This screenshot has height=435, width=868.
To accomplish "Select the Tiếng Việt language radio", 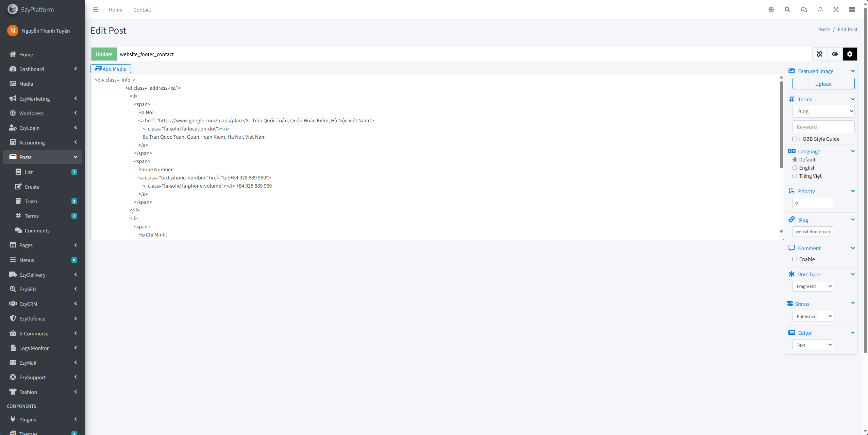I will (795, 176).
